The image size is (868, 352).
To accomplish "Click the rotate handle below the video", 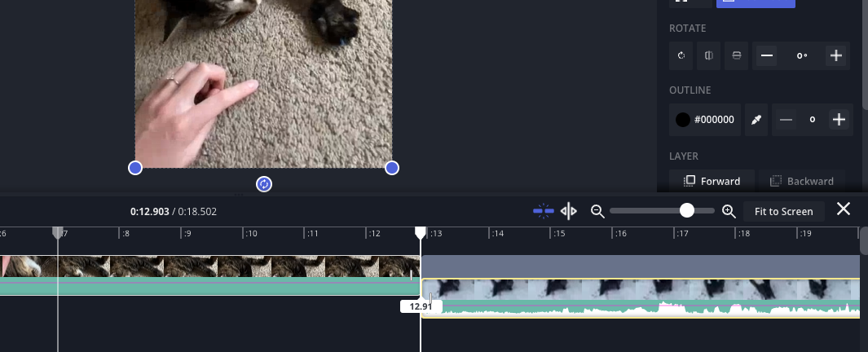I will coord(263,184).
